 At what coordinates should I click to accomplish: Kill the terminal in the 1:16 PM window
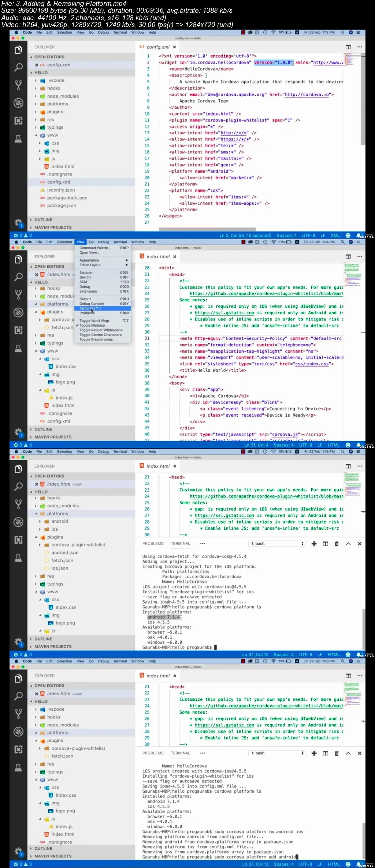coord(337,544)
